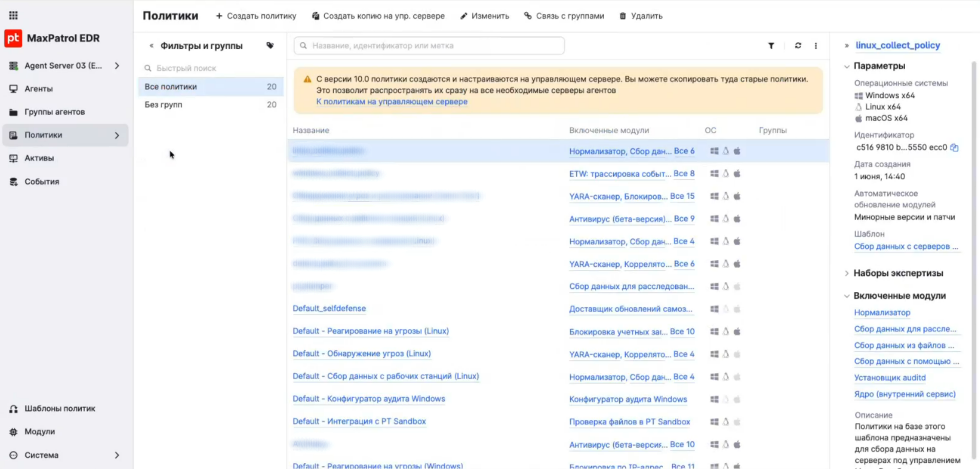
Task: Click the tags icon beside Фильтры и группы
Action: (x=270, y=46)
